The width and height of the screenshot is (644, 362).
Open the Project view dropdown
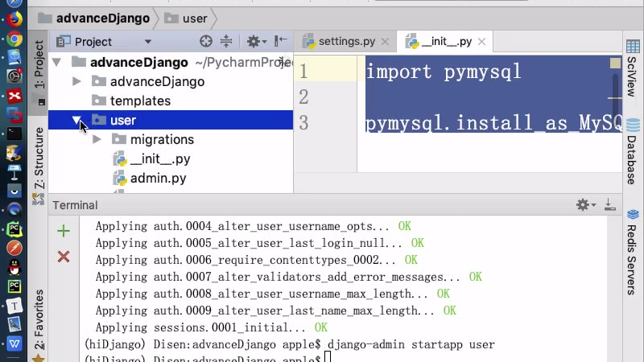point(147,42)
